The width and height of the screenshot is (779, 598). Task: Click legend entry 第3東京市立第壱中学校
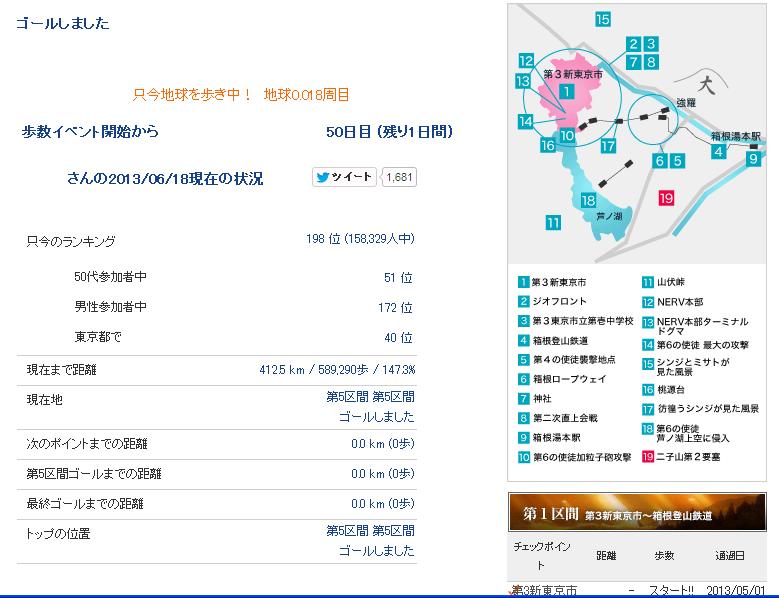coord(576,321)
